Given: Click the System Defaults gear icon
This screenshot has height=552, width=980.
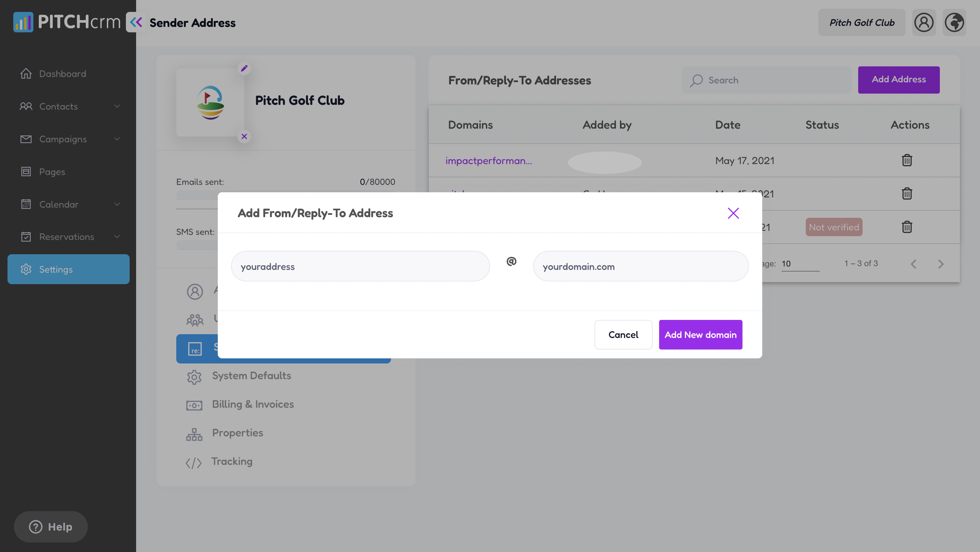Looking at the screenshot, I should (x=194, y=377).
